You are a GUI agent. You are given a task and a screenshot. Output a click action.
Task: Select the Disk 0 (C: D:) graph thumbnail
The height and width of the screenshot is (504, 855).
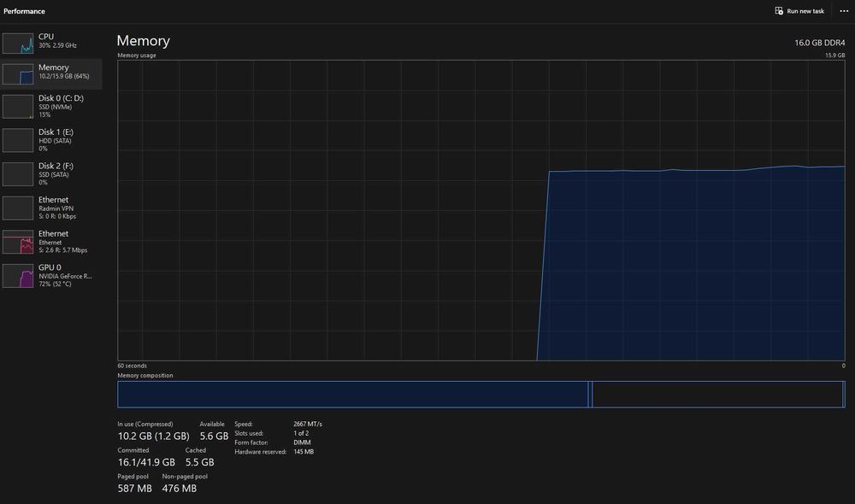point(18,106)
